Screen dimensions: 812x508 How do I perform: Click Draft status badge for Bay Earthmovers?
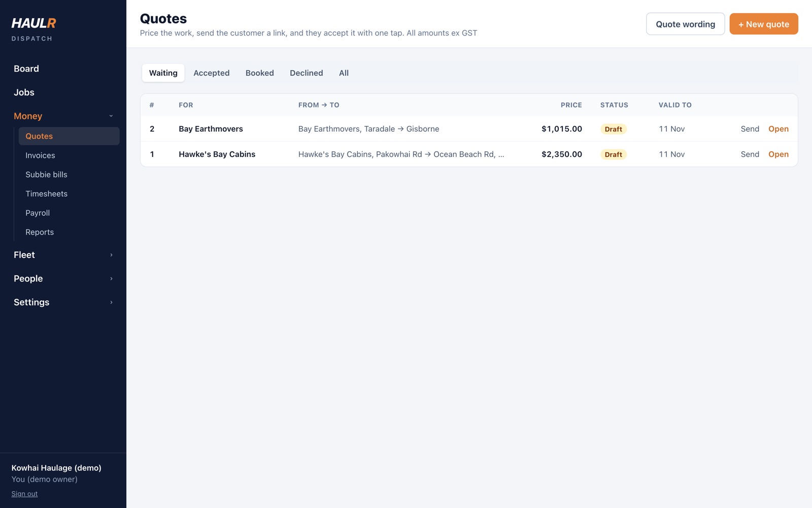pos(614,129)
